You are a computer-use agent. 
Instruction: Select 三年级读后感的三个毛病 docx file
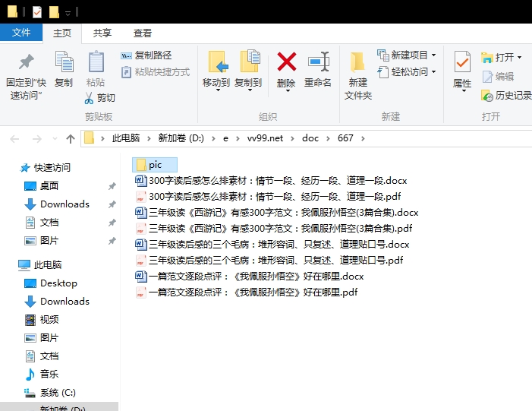tap(272, 244)
